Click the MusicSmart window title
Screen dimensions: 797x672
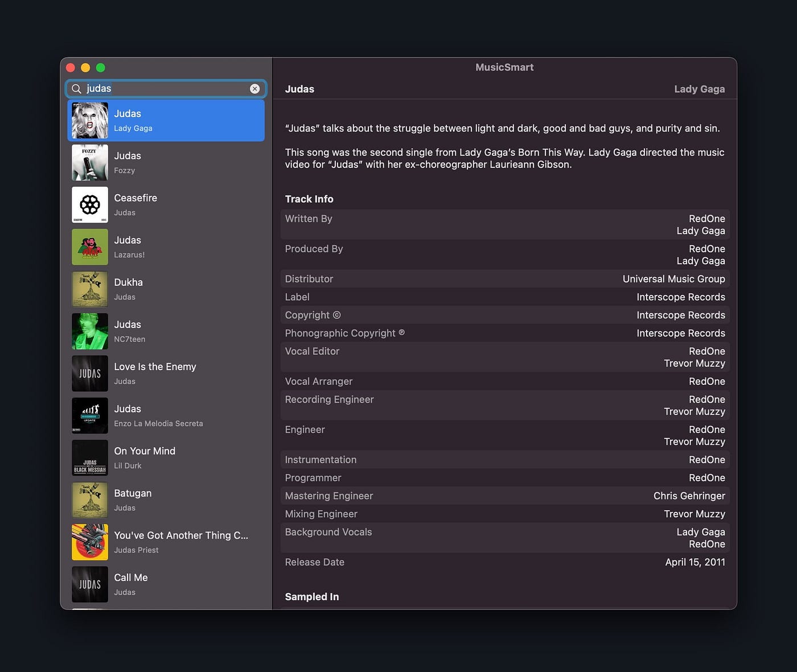pos(504,67)
